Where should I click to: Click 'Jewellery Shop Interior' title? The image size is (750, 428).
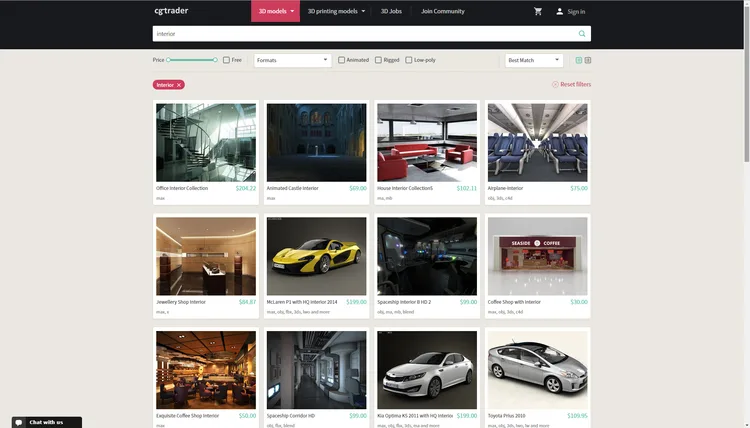click(181, 302)
